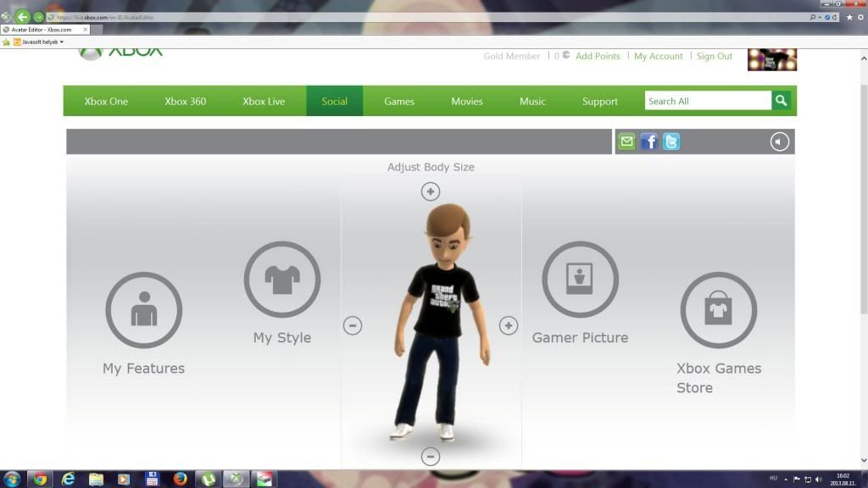Open the My Style clothing section
The image size is (868, 488).
282,280
